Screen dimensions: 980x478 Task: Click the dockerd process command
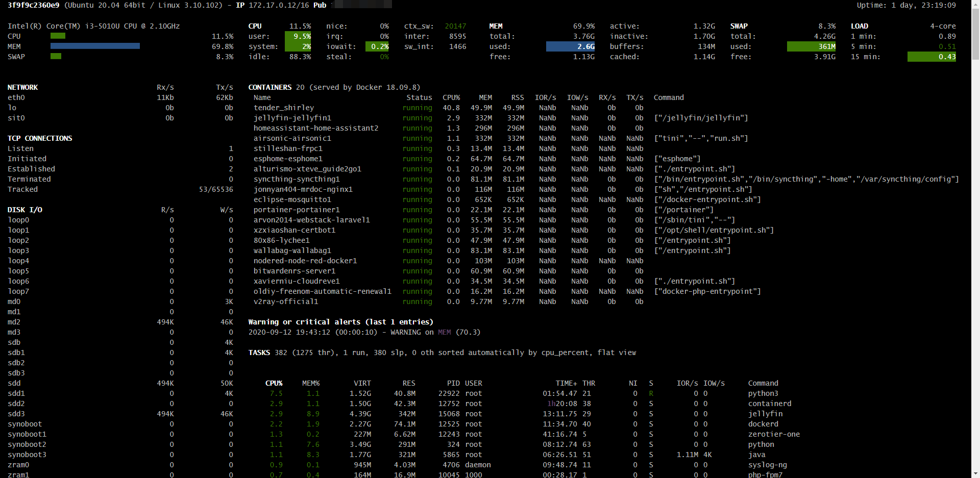(763, 424)
